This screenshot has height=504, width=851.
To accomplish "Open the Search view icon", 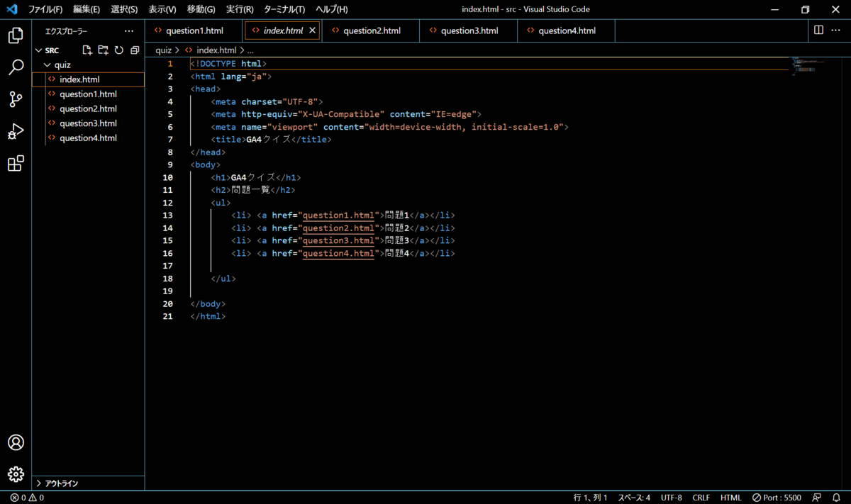I will pos(16,67).
